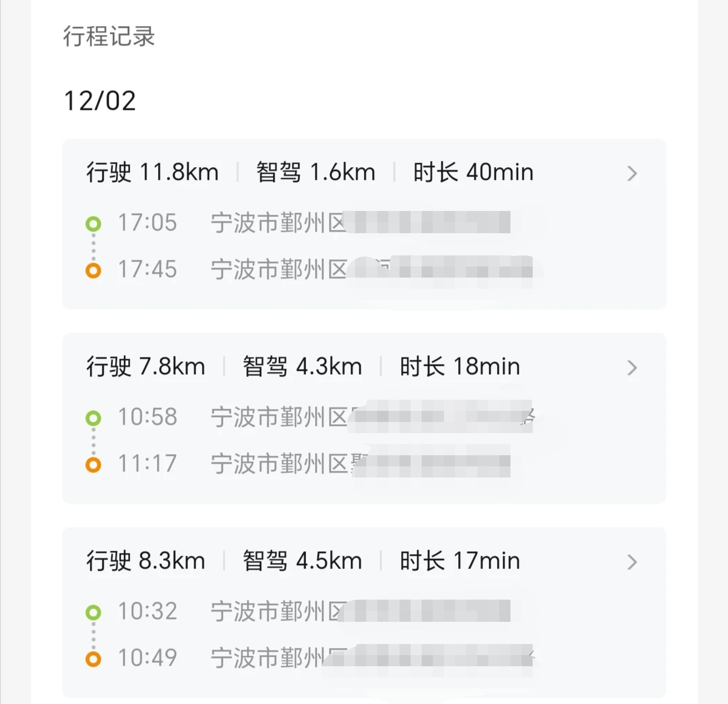Click the green start marker at 17:05
The height and width of the screenshot is (704, 728).
[x=93, y=224]
